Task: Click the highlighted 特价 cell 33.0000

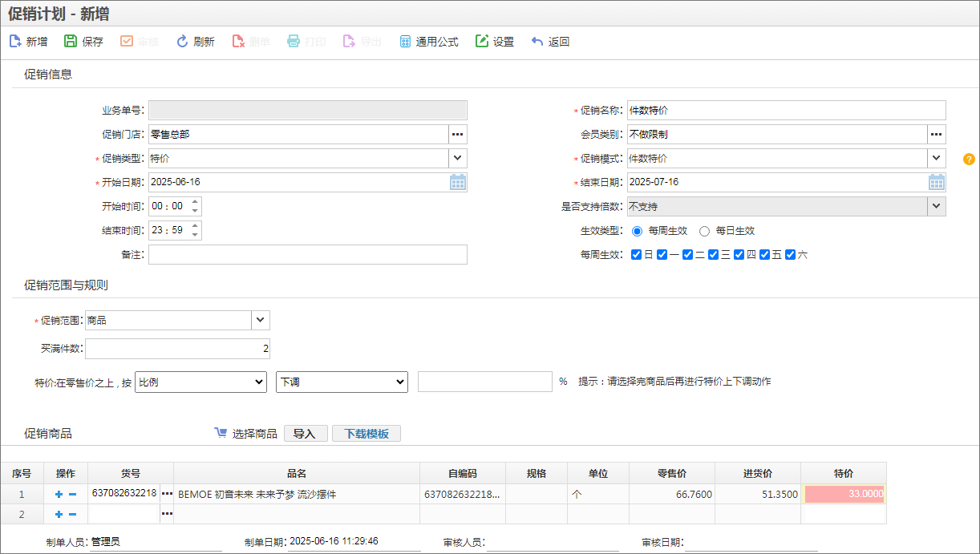Action: [x=844, y=494]
